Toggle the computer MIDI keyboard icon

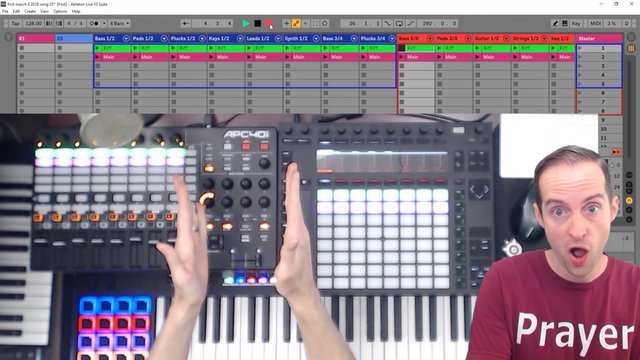point(565,24)
